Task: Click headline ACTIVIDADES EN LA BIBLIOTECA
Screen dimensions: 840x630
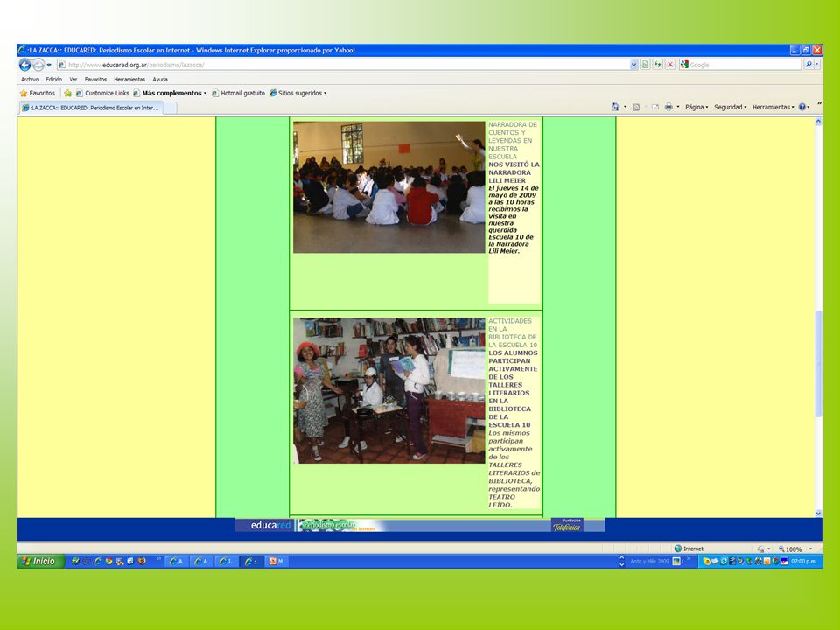Action: click(513, 333)
